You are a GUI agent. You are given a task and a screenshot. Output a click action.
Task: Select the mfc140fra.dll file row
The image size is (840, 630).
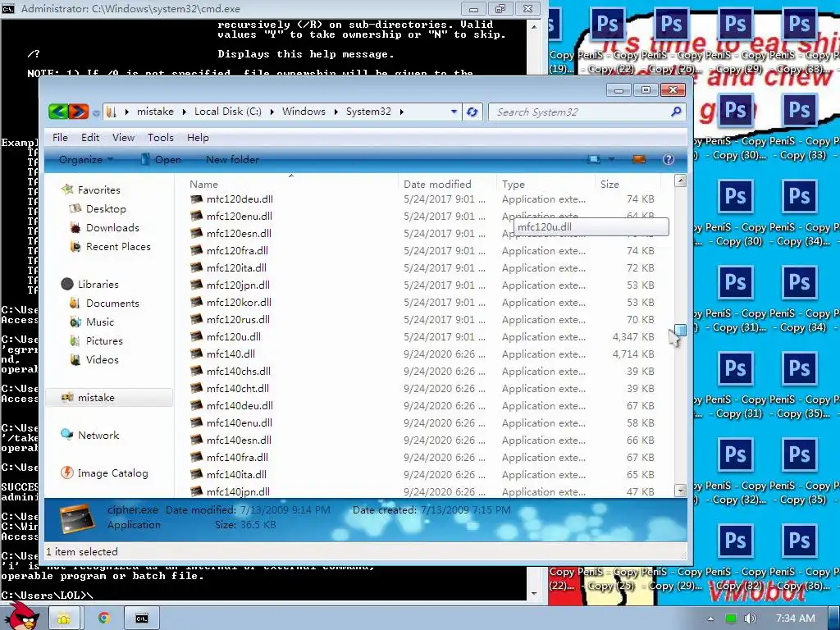[423, 457]
